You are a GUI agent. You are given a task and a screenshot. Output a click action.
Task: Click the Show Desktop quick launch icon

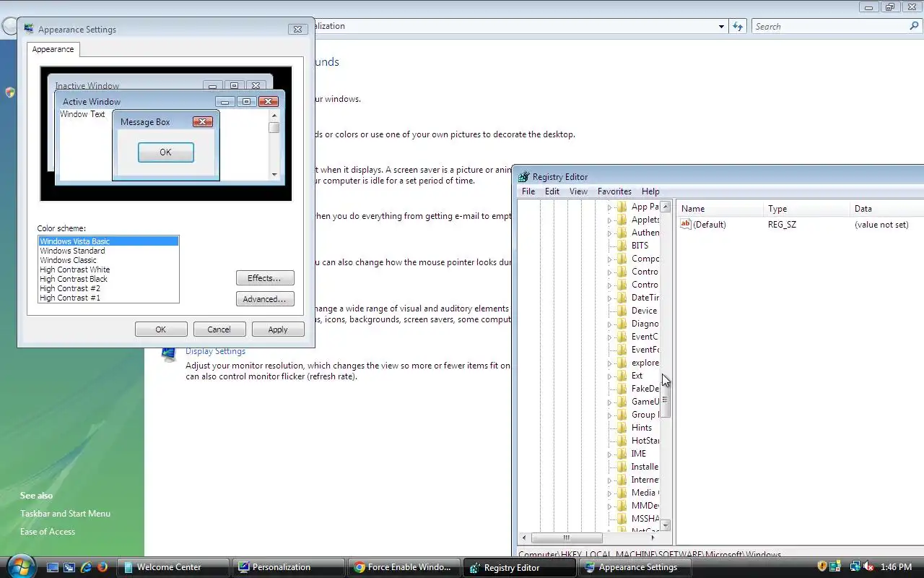pos(53,567)
